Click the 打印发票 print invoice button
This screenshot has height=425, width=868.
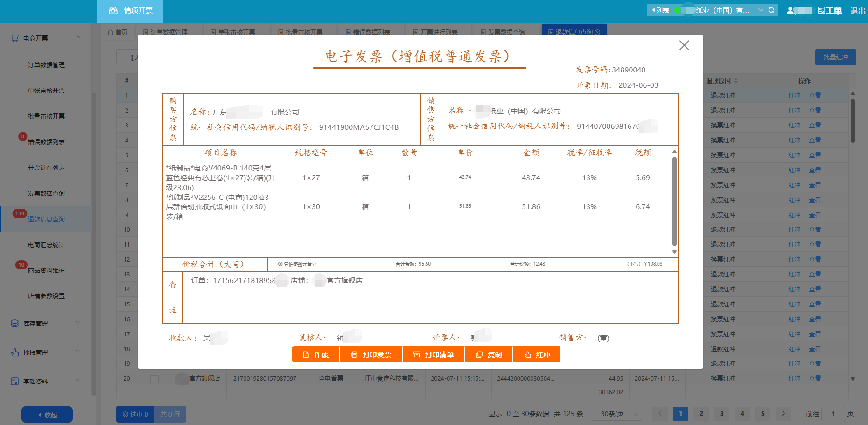[x=371, y=354]
